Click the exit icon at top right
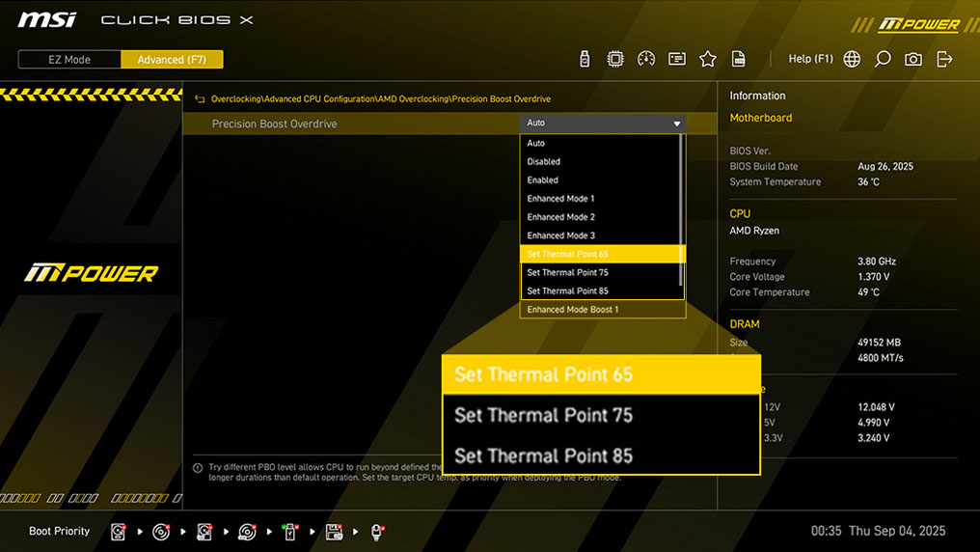This screenshot has width=980, height=552. (x=944, y=59)
